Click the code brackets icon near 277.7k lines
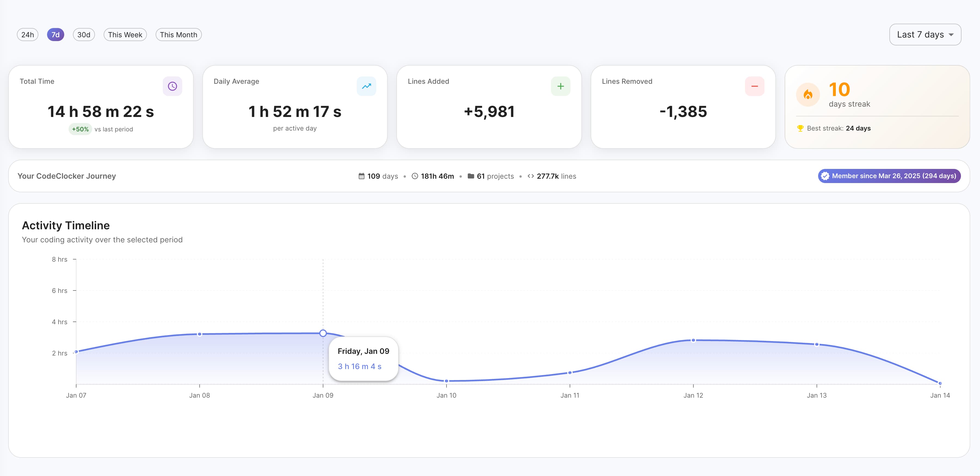The image size is (980, 476). (531, 176)
